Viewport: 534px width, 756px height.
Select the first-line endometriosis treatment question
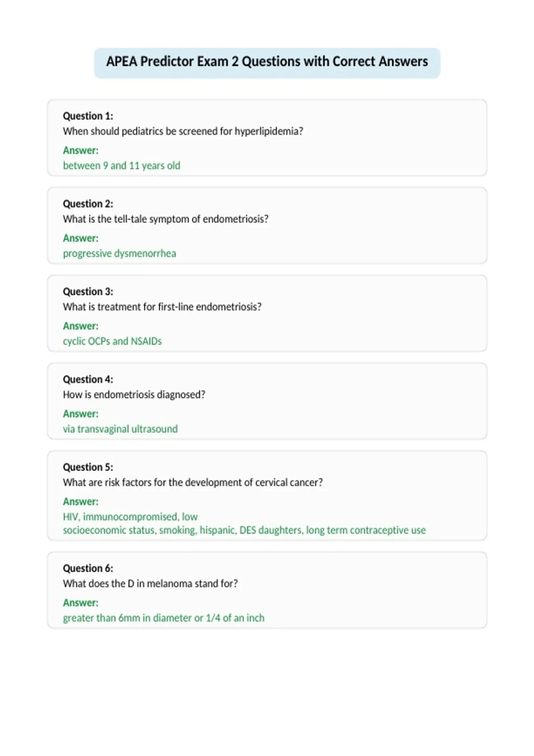(x=162, y=307)
